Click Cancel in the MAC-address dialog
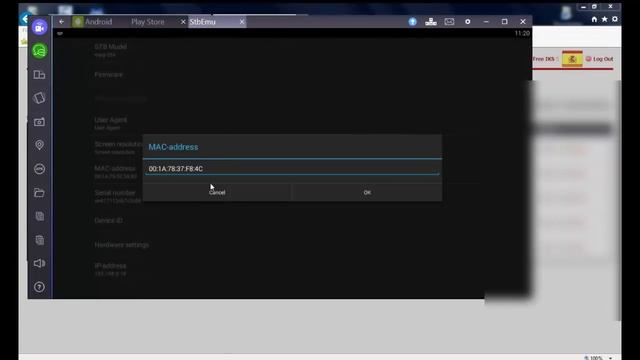Image resolution: width=640 pixels, height=360 pixels. (x=217, y=192)
